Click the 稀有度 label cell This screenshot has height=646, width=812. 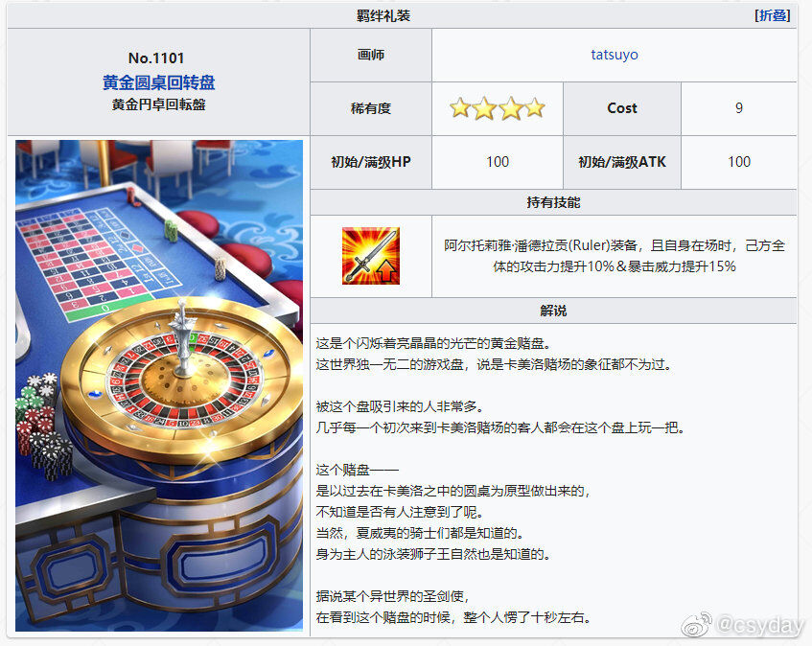point(371,108)
